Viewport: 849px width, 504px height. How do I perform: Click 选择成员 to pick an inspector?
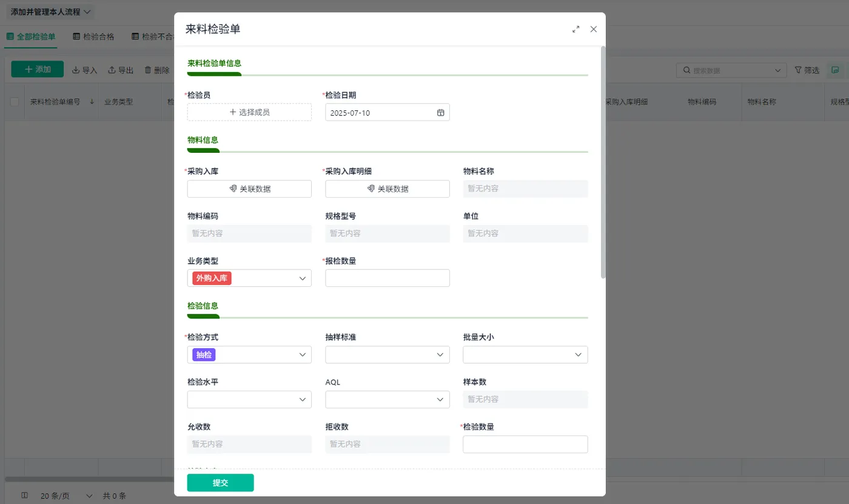tap(249, 112)
